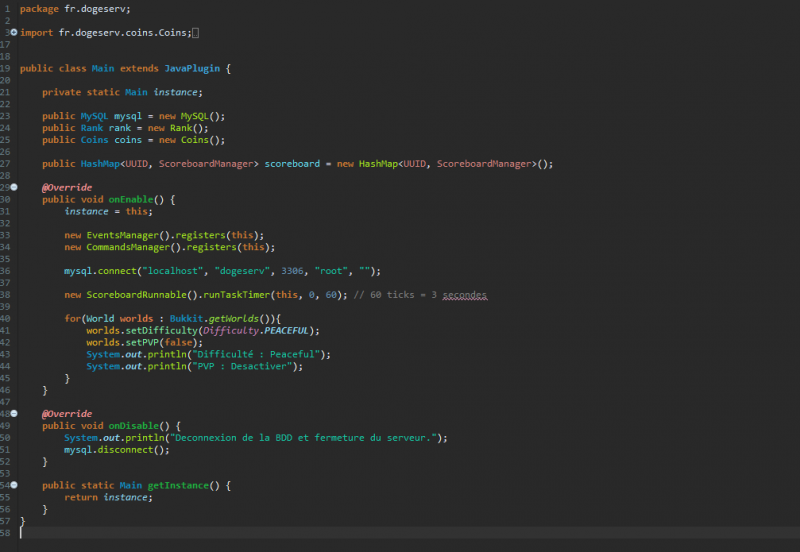Click the underlined word "secondes" in the comment
The height and width of the screenshot is (552, 800).
pos(464,295)
